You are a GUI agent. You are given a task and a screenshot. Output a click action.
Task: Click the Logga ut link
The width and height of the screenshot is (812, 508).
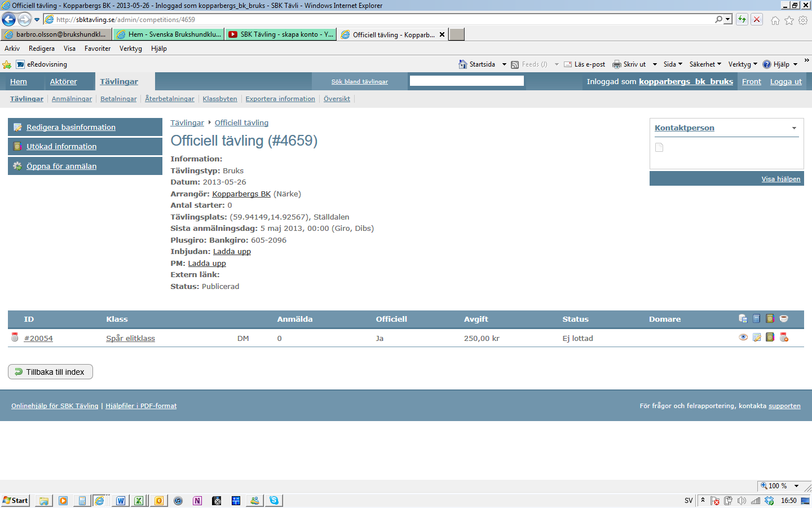(x=786, y=81)
